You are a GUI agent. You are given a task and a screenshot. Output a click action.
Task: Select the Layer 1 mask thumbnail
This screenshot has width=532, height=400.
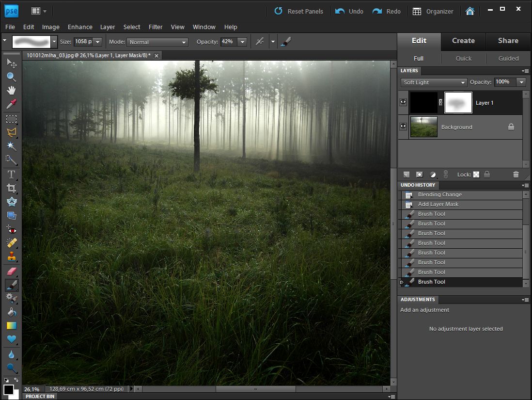click(x=458, y=103)
